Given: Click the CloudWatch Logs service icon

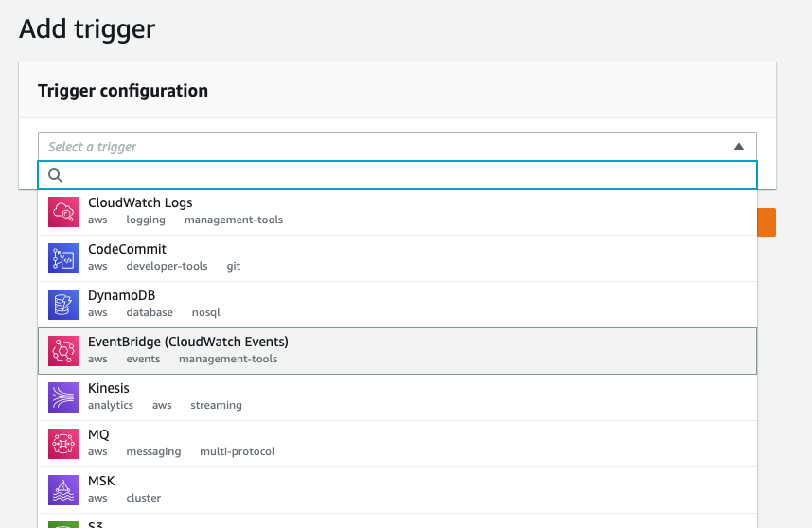Looking at the screenshot, I should pyautogui.click(x=63, y=212).
